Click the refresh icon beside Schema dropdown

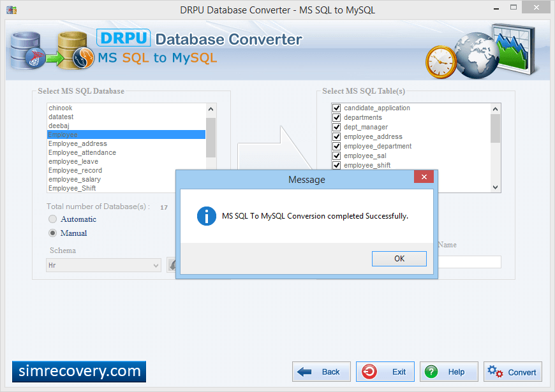[x=172, y=265]
